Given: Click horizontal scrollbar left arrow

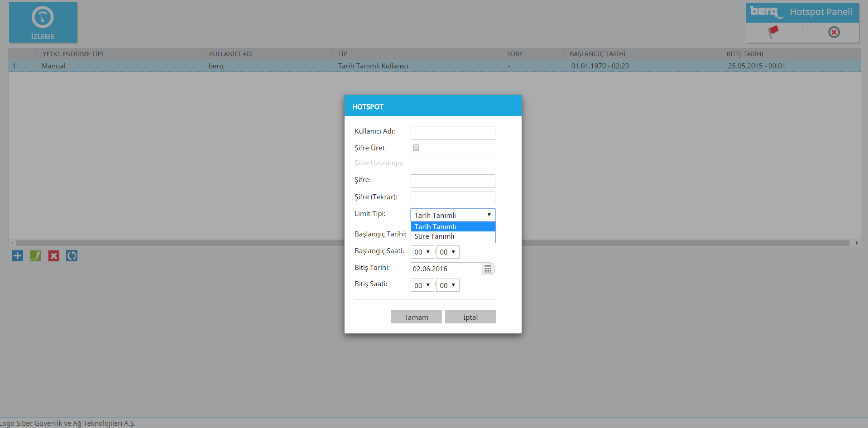Looking at the screenshot, I should point(12,243).
